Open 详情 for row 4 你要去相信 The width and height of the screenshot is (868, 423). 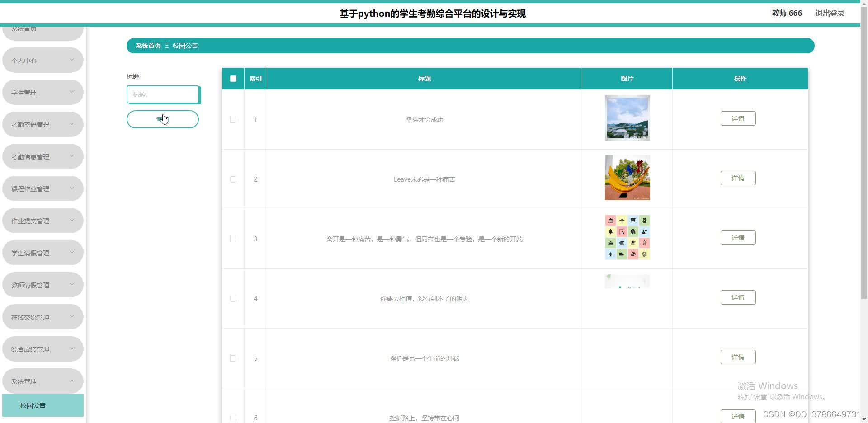click(x=738, y=297)
